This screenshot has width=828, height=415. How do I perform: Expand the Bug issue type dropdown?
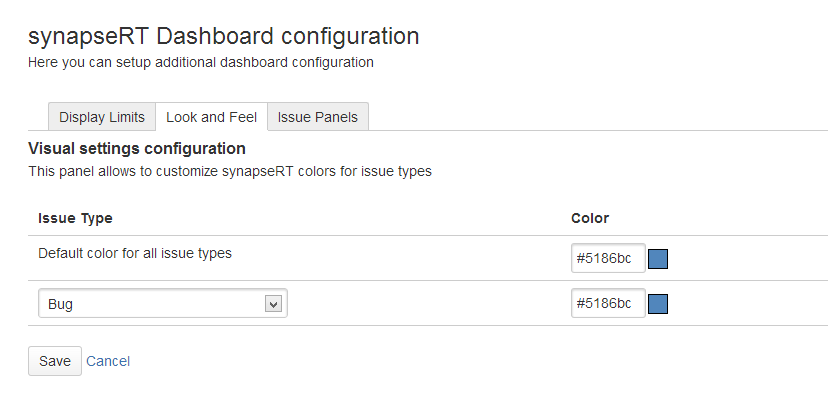(162, 304)
